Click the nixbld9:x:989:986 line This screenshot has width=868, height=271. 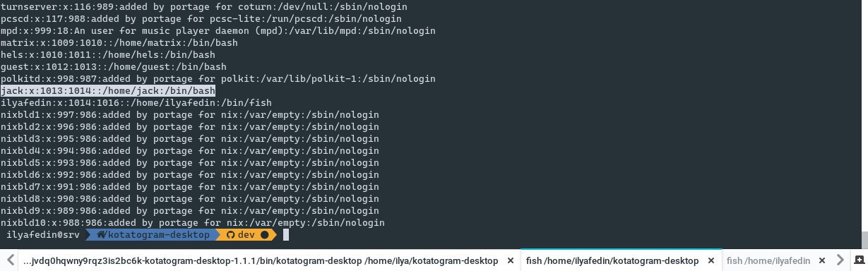tap(189, 210)
